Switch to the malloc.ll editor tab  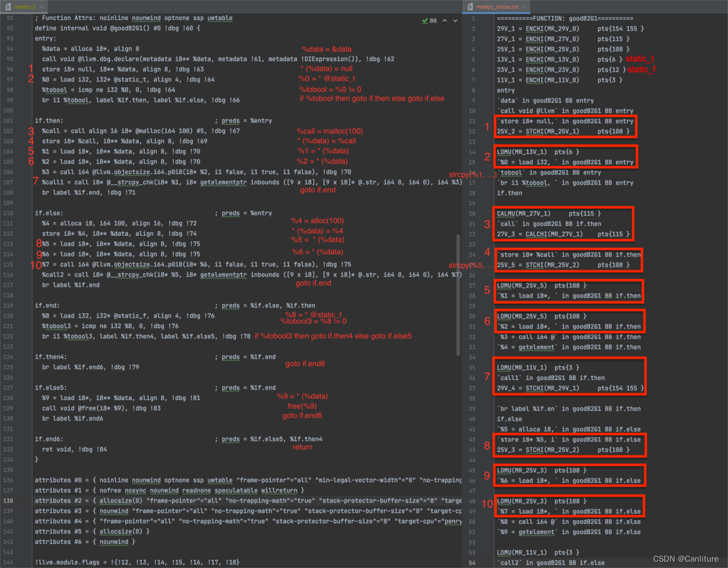point(24,6)
